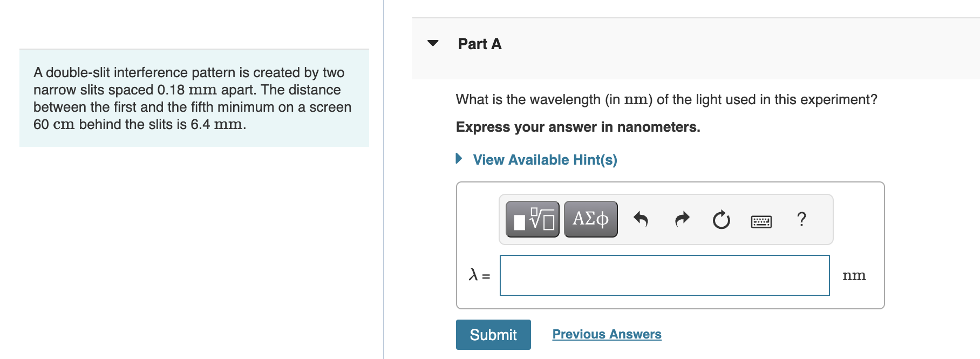Submit your answer

tap(493, 334)
